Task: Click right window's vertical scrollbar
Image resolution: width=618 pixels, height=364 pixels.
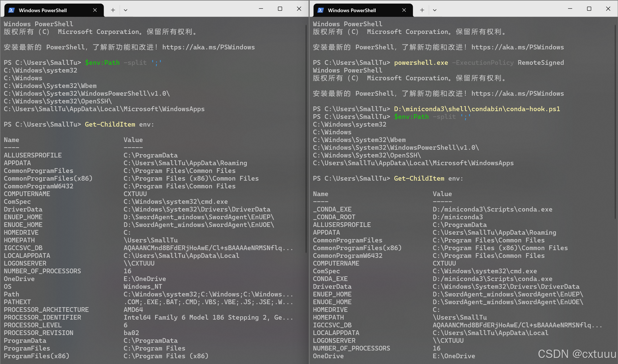Action: click(615, 122)
